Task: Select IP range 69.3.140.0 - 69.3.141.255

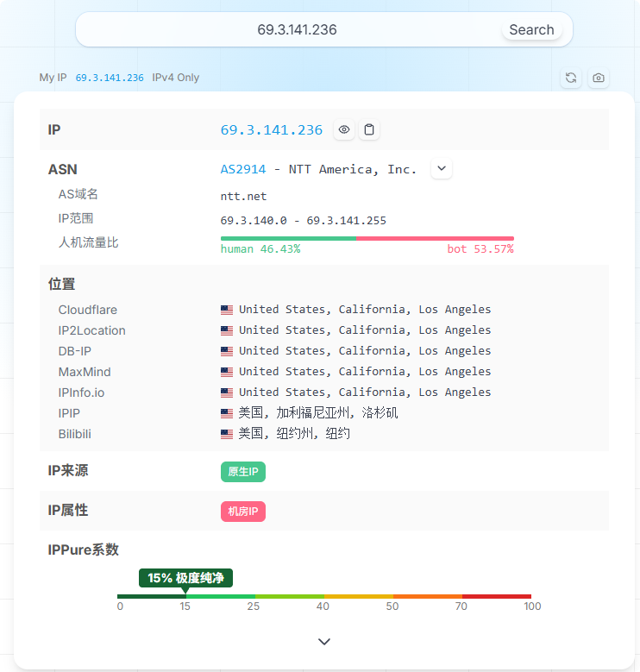Action: [304, 221]
